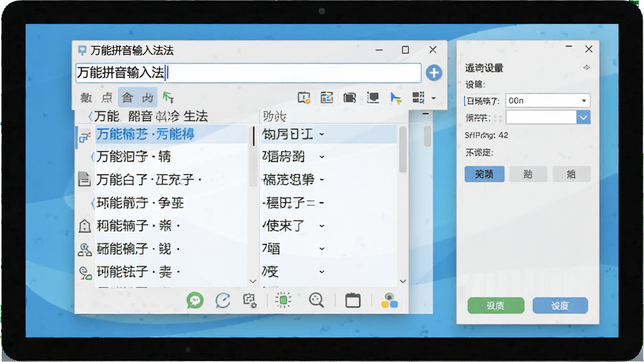Viewport: 644px width, 362px height.
Task: Select the candidate row starting with 万能白了
Action: point(171,179)
